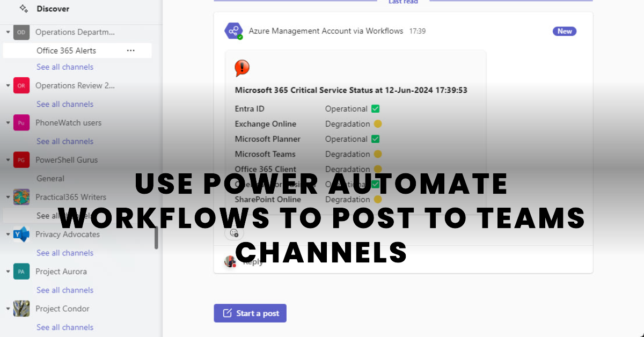644x337 pixels.
Task: Click the Operations Department team avatar
Action: pos(21,32)
